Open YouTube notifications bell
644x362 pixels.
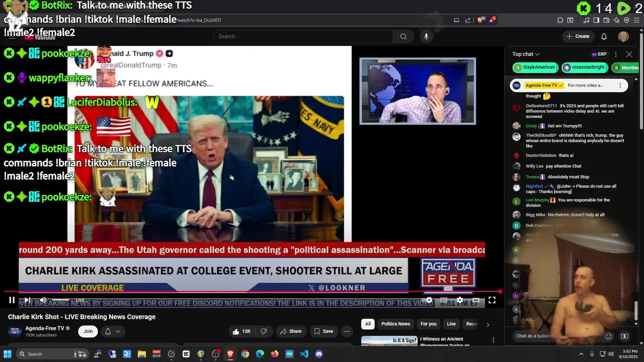point(604,36)
